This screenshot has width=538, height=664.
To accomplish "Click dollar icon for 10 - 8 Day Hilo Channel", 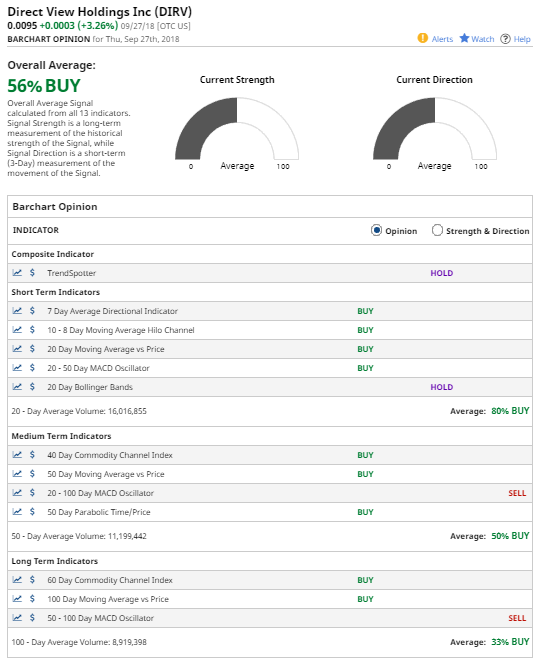I will click(32, 329).
